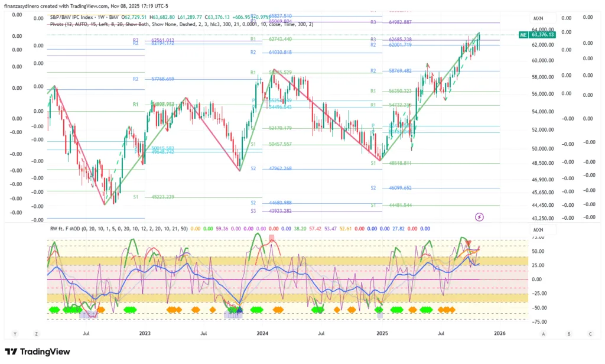
Task: Click the 2024 label on the time axis
Action: 264,334
